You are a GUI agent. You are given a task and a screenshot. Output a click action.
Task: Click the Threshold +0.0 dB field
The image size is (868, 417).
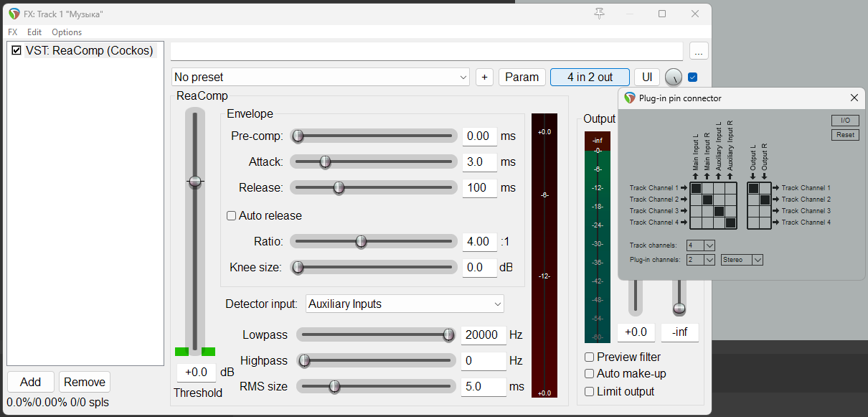(x=197, y=373)
